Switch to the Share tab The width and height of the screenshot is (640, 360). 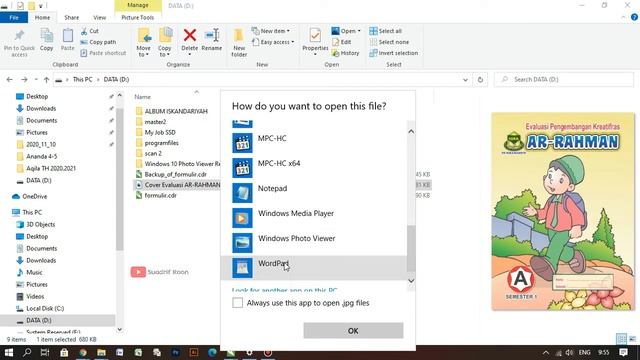click(71, 18)
